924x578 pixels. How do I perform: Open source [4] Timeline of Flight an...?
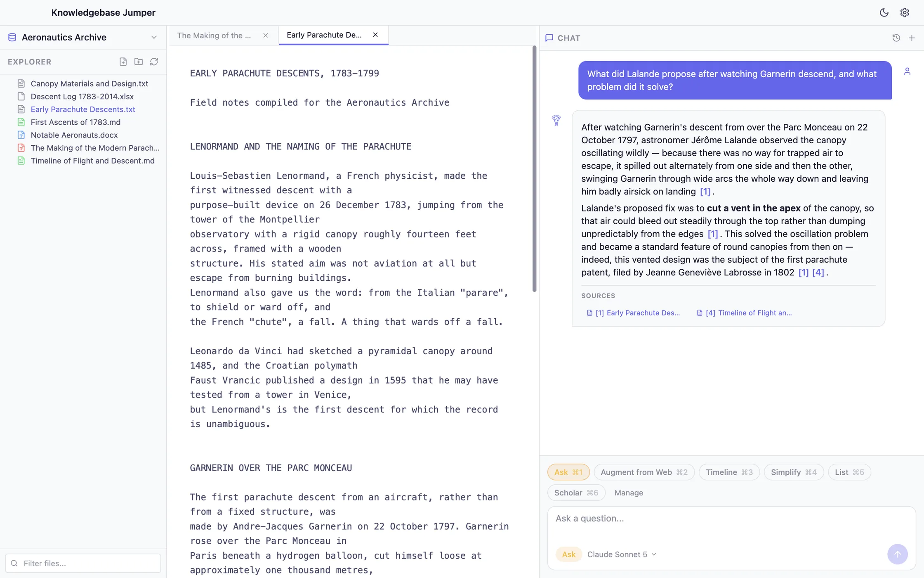(745, 313)
